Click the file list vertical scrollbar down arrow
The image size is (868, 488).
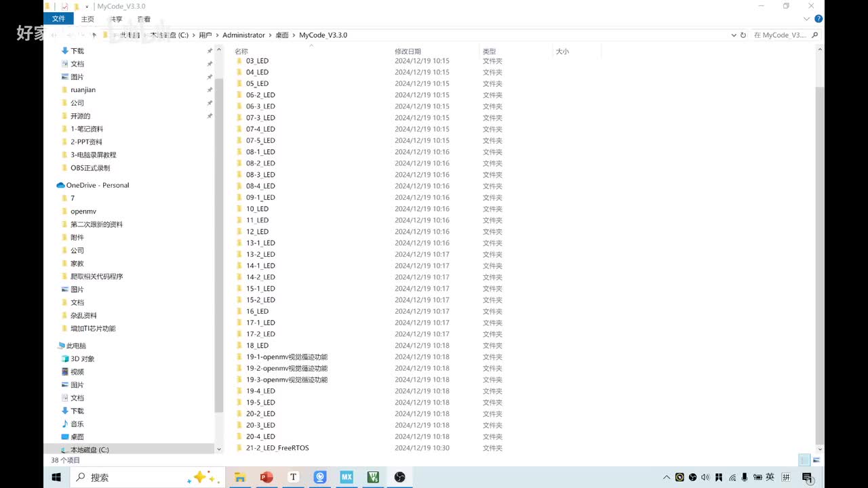pyautogui.click(x=820, y=449)
